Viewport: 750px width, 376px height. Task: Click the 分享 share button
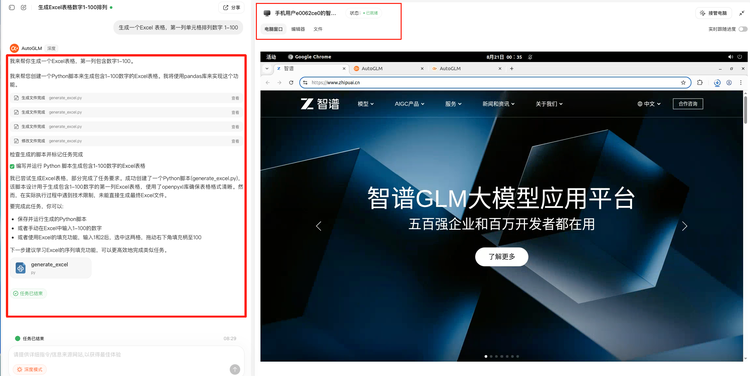pos(232,8)
